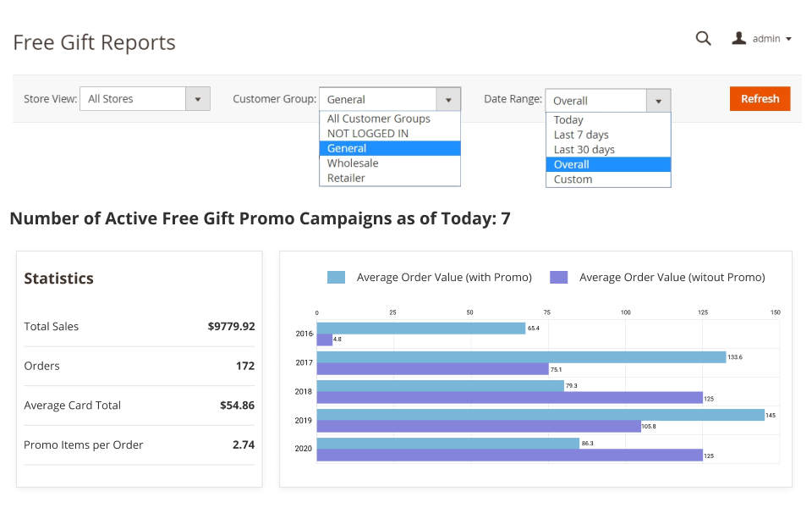This screenshot has height=508, width=812.
Task: Click the 2017 without Promo bar (75.1)
Action: (432, 369)
